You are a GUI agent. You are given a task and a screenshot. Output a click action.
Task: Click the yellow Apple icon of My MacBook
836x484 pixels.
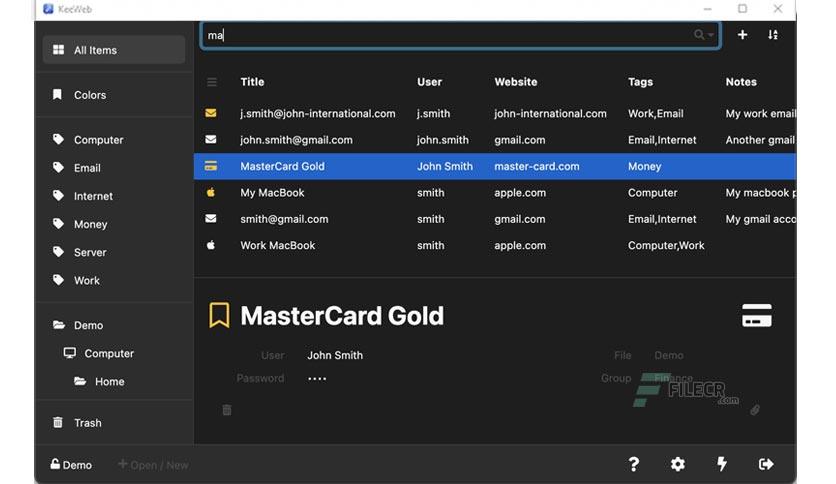(x=211, y=192)
